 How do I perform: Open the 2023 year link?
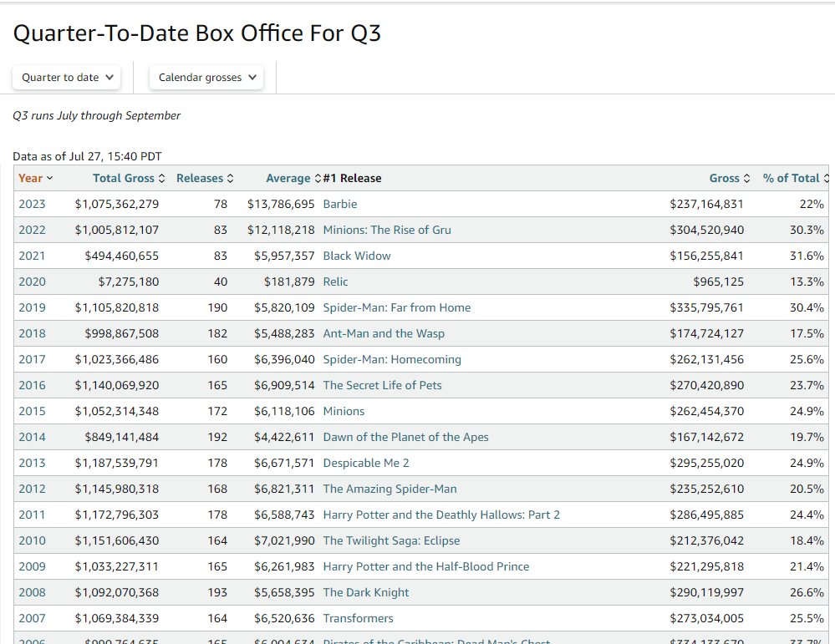pos(32,205)
